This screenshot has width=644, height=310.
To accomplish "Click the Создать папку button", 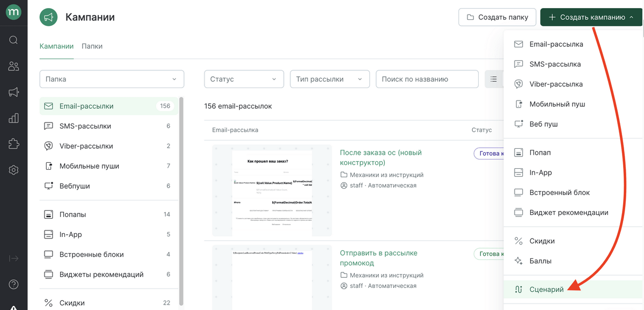I will [x=497, y=17].
